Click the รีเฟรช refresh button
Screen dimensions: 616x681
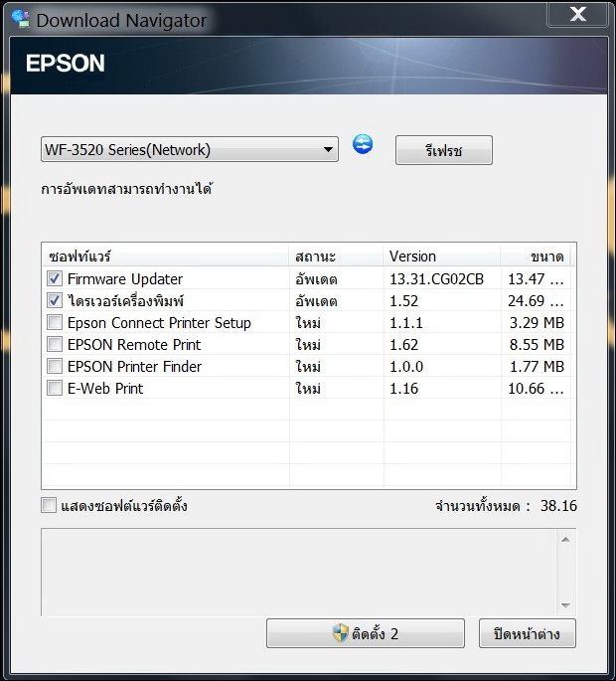(444, 150)
